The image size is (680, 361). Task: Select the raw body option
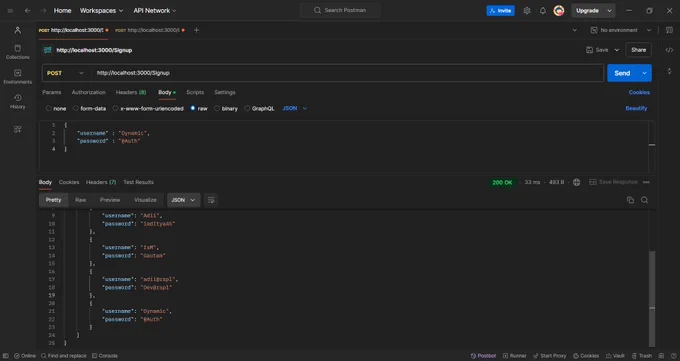click(199, 108)
